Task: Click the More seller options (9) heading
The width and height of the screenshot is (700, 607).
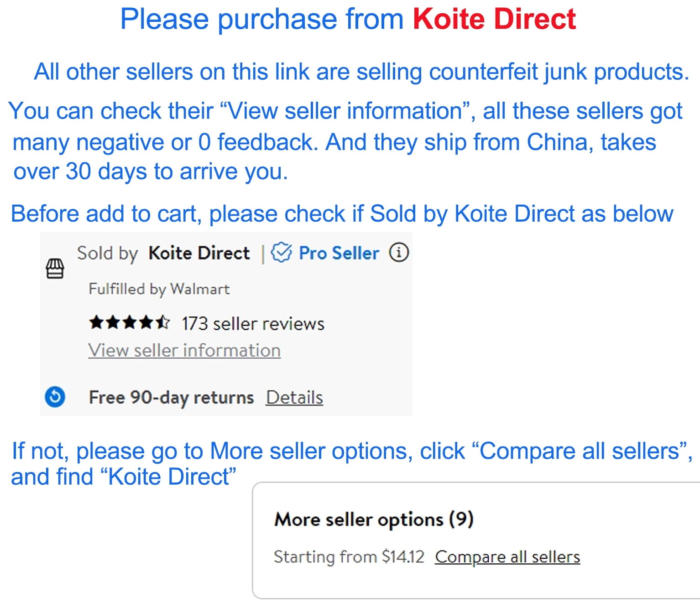Action: [x=374, y=519]
